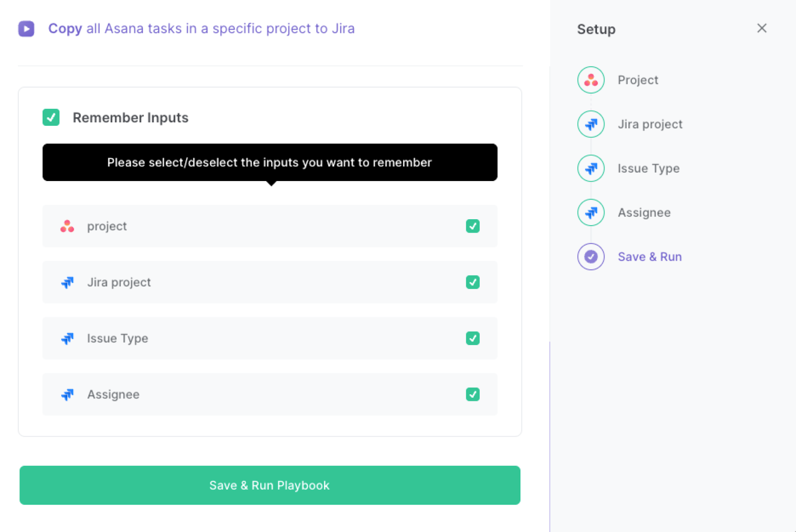
Task: Click the 'Issue Type' row label
Action: coord(117,339)
